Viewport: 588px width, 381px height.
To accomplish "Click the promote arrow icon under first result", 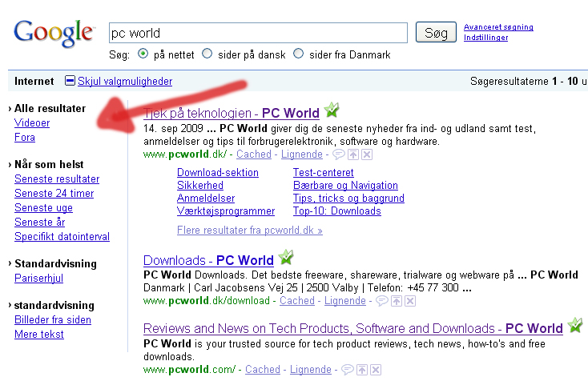I will 352,154.
